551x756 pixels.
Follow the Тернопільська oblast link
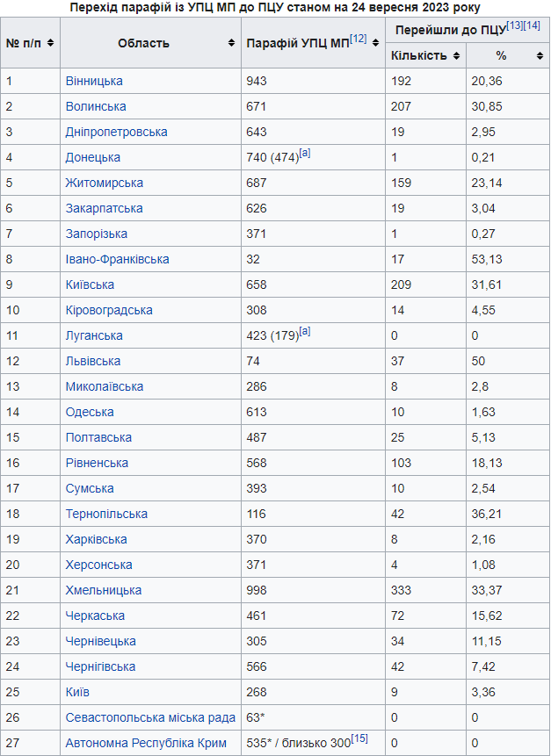106,514
